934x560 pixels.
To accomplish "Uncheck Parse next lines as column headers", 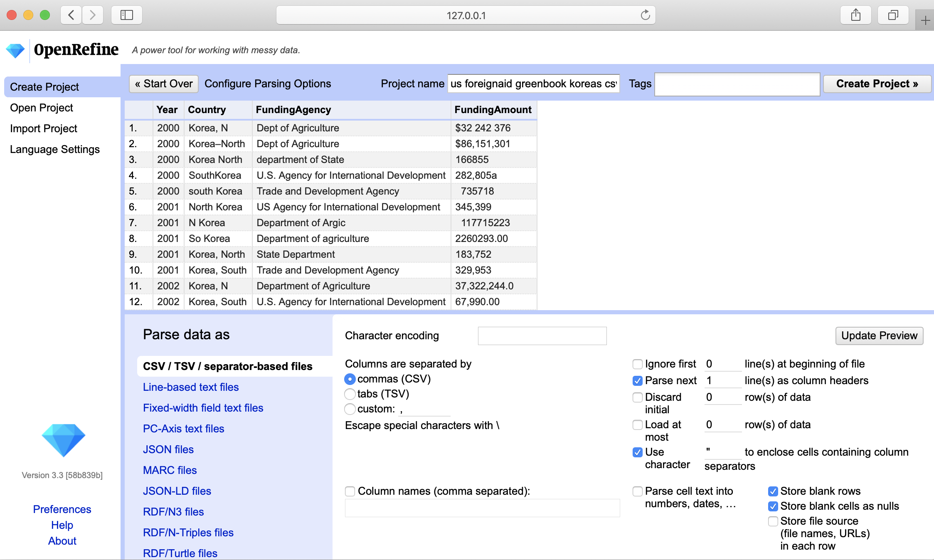I will point(637,381).
